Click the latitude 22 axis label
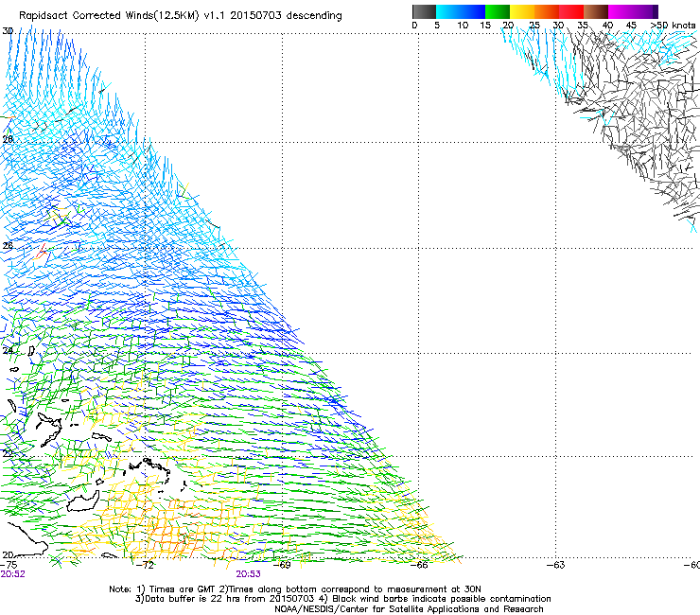700x615 pixels. (8, 453)
